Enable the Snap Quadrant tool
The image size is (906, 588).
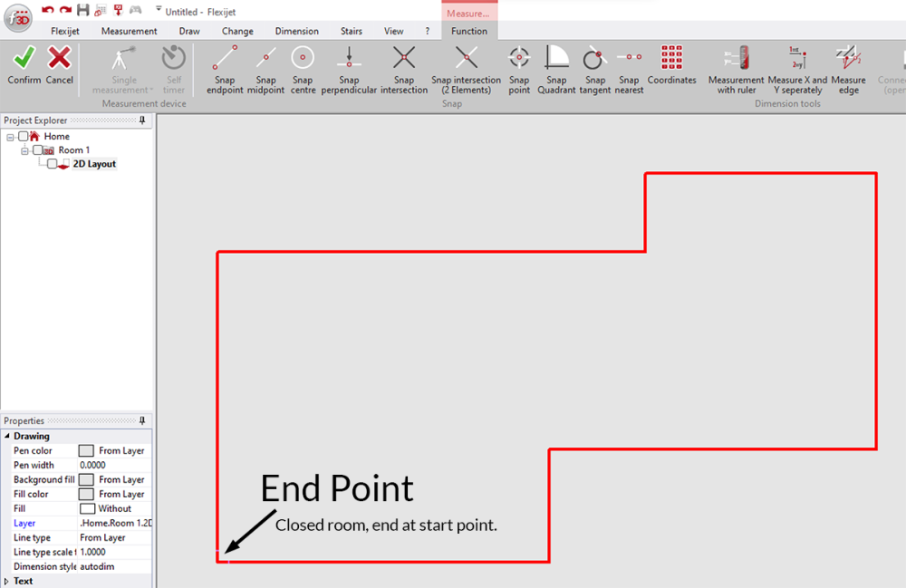point(556,68)
